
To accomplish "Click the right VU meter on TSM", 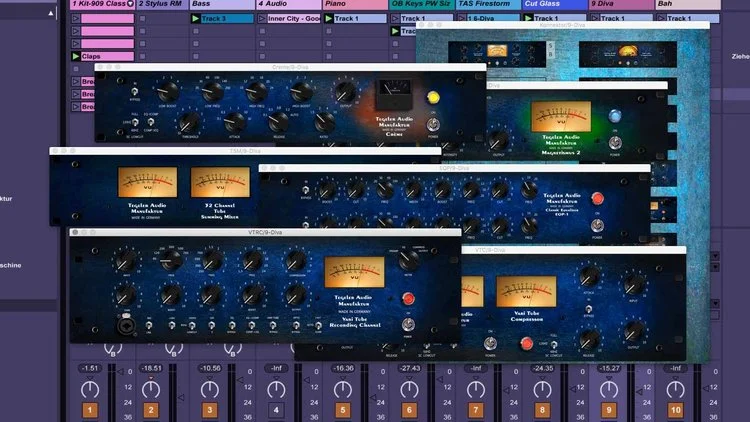I will 220,182.
